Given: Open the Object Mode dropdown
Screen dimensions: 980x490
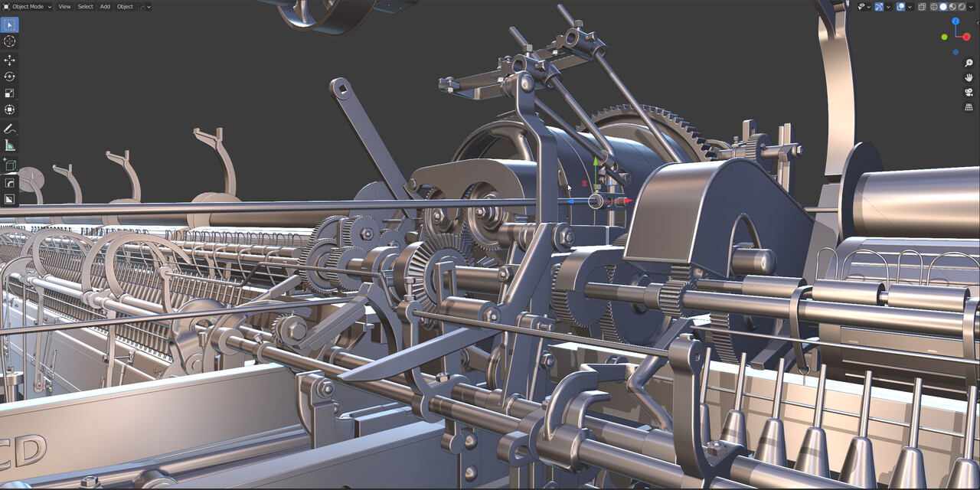Looking at the screenshot, I should (x=28, y=6).
